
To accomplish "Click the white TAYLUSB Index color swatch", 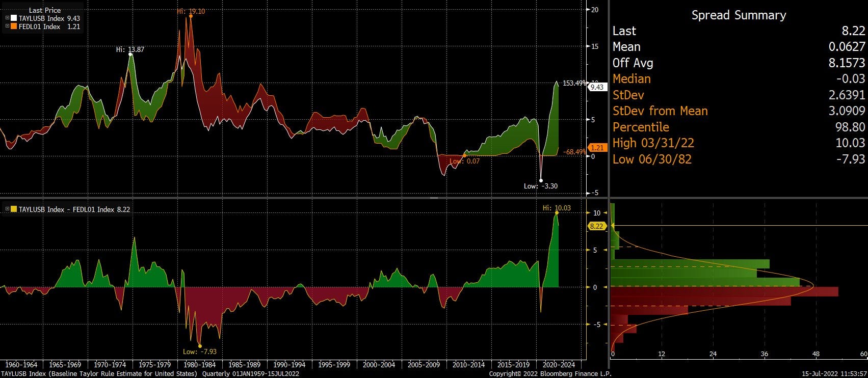I will (14, 18).
